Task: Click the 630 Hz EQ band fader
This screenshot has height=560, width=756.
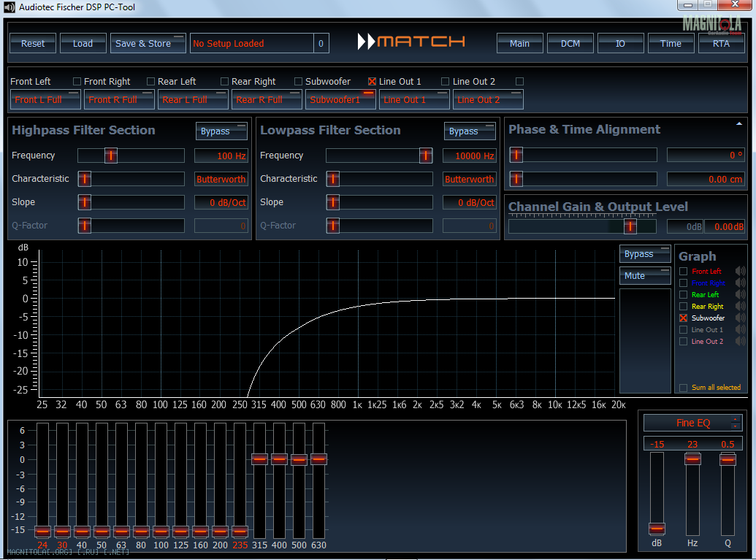Action: pos(318,459)
